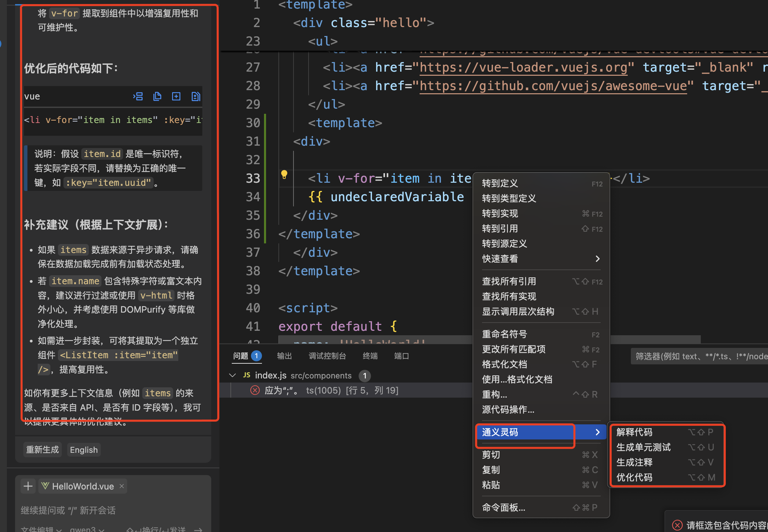Click 'export default' on line 41
Image resolution: width=768 pixels, height=532 pixels.
(x=330, y=327)
